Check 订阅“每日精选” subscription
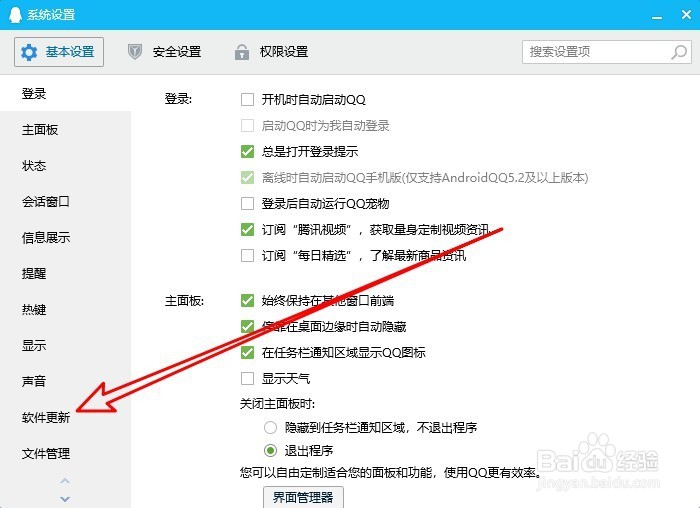The width and height of the screenshot is (700, 508). [x=247, y=256]
